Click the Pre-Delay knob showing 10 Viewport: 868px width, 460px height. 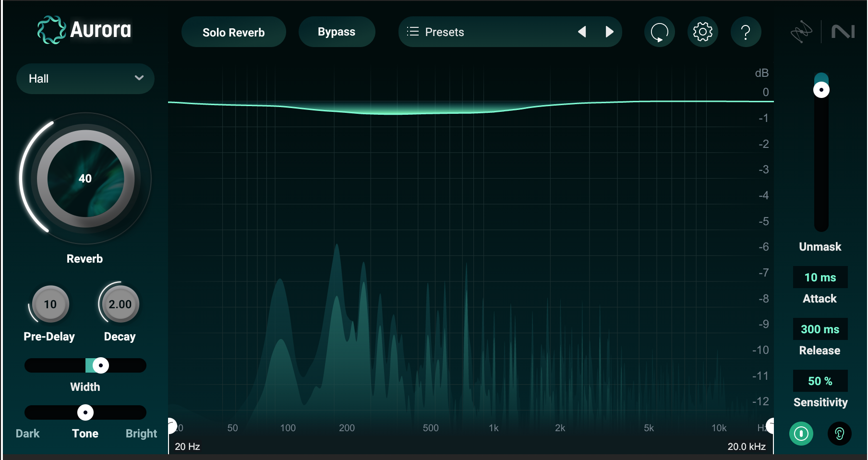point(50,304)
